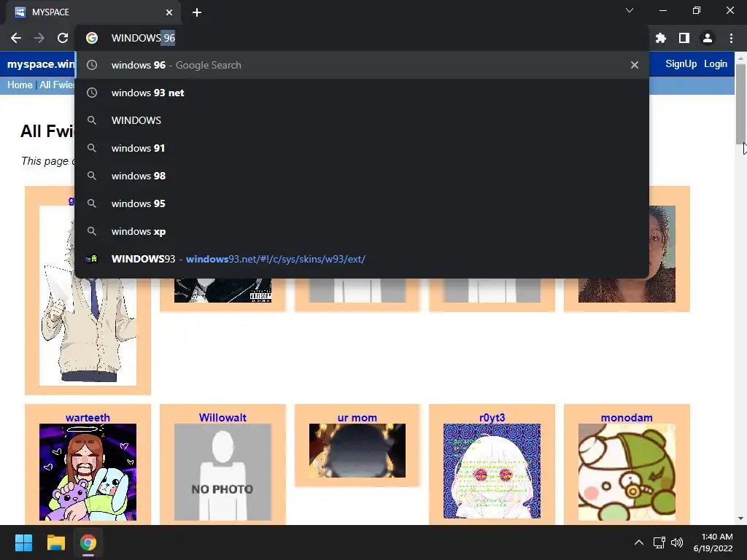Open the windows93.net URL suggestion
The image size is (747, 560).
pos(362,259)
